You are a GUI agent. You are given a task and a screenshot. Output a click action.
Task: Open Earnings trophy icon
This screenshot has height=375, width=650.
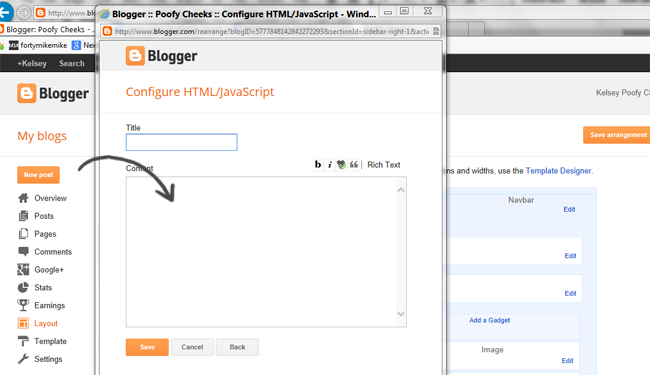coord(23,305)
